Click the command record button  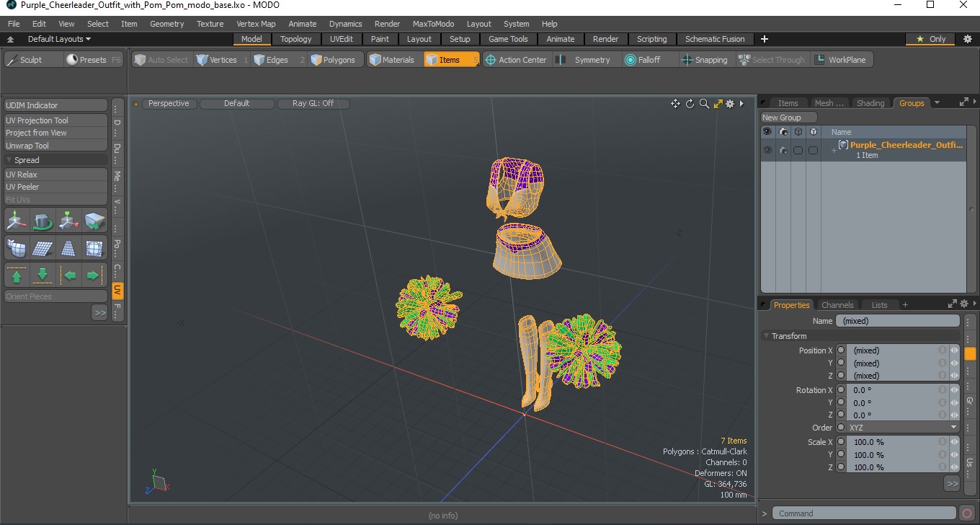point(967,513)
